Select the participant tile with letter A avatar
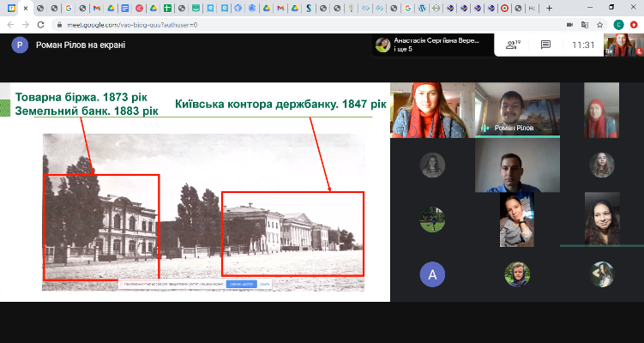The height and width of the screenshot is (343, 644). (x=432, y=274)
